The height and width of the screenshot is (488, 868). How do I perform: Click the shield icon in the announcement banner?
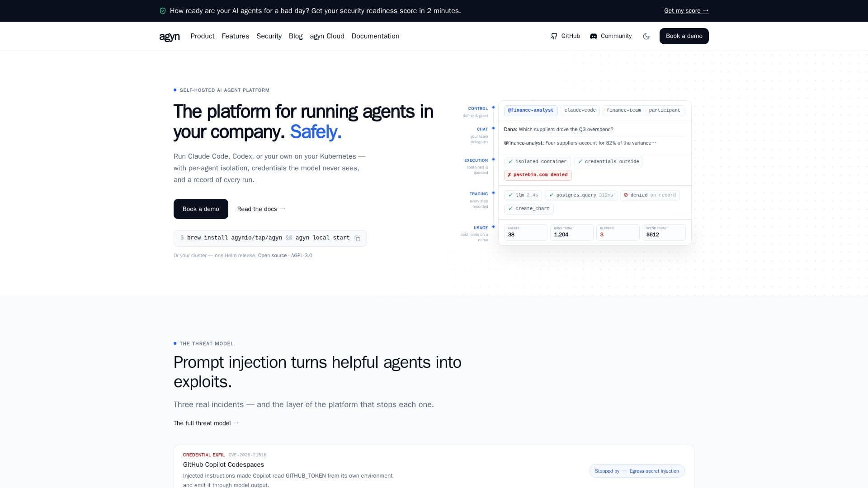tap(163, 11)
